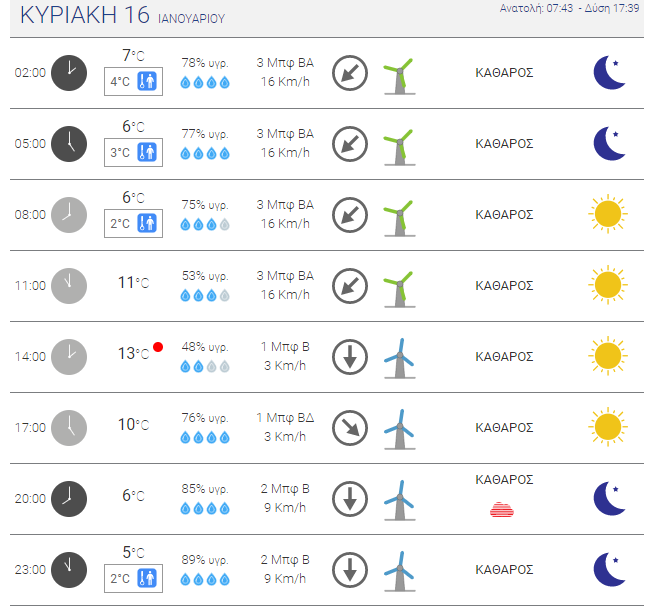
Task: Click the dark clock icon for 20:00
Action: (69, 499)
